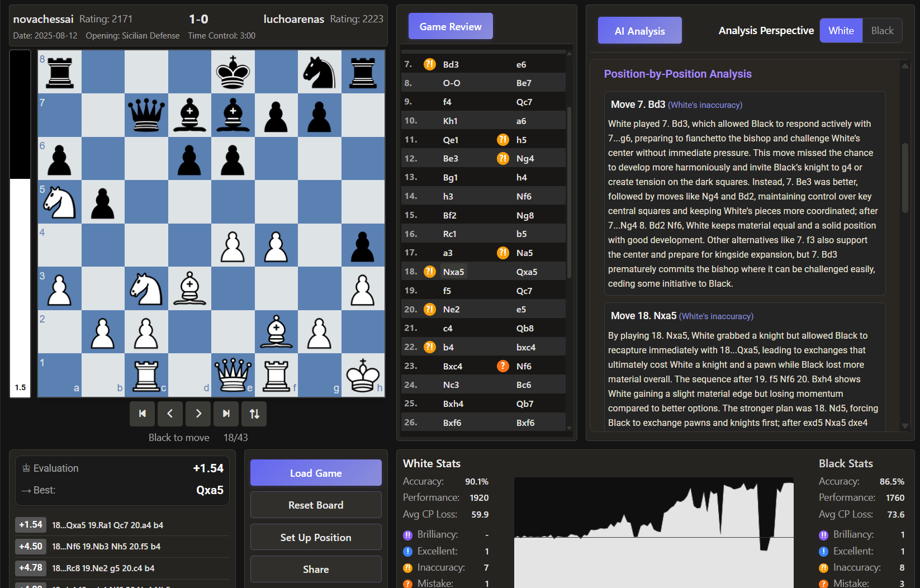Click the evaluation bar beside the board
920x588 pixels.
tap(20, 224)
